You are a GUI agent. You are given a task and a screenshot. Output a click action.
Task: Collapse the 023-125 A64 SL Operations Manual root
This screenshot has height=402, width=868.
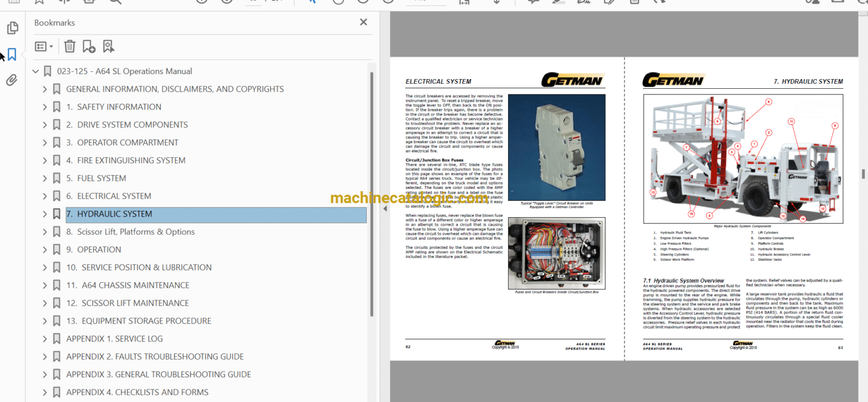[36, 71]
